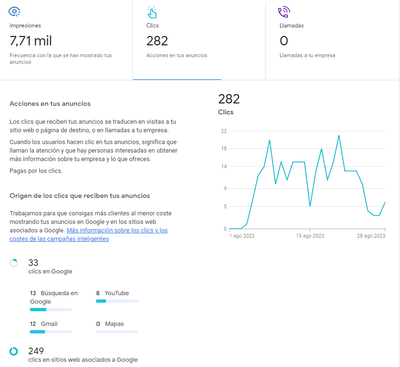Screen dimensions: 400x367
Task: Select the Clics 282 tab
Action: (199, 40)
